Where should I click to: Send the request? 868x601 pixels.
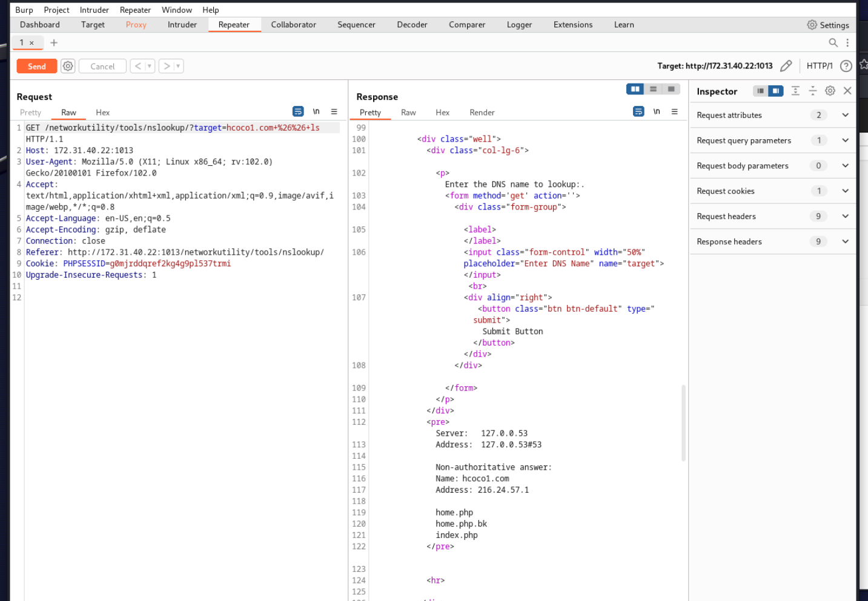(x=37, y=66)
